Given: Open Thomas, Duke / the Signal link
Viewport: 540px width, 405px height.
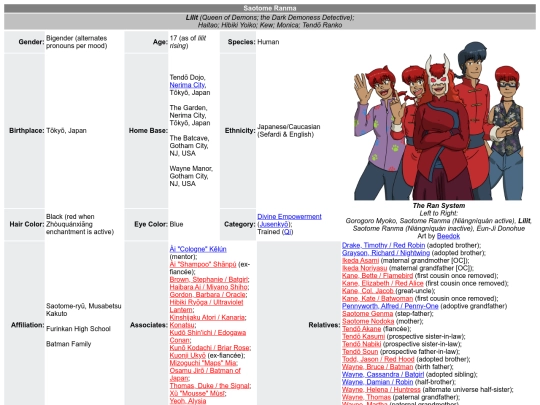Looking at the screenshot, I should click(x=210, y=385).
